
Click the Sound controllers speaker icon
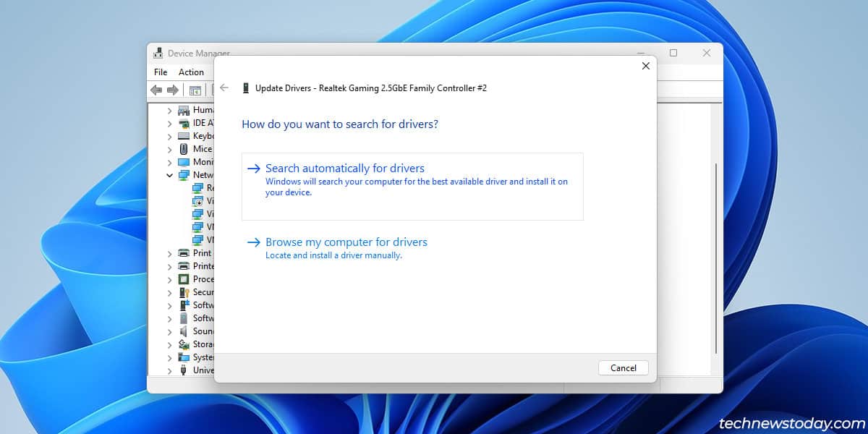[184, 331]
